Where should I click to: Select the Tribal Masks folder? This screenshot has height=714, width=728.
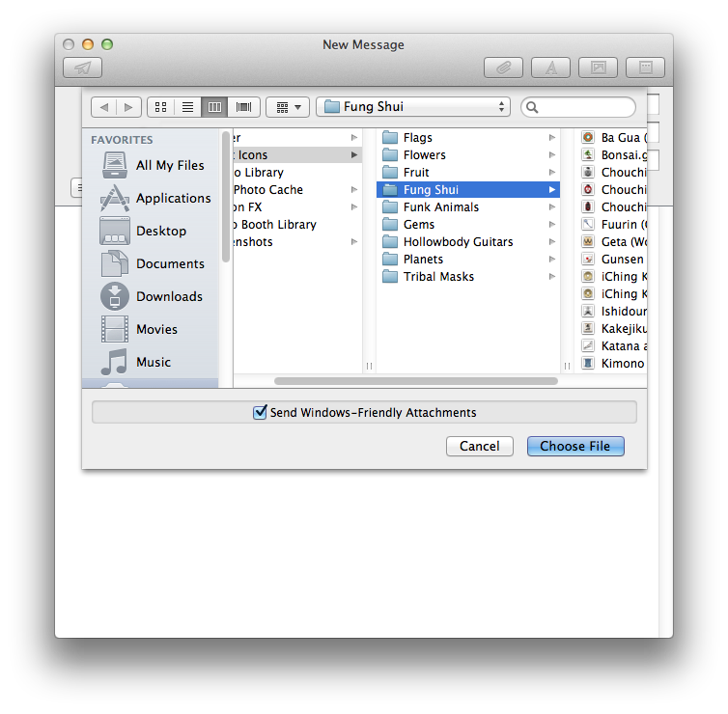point(468,277)
